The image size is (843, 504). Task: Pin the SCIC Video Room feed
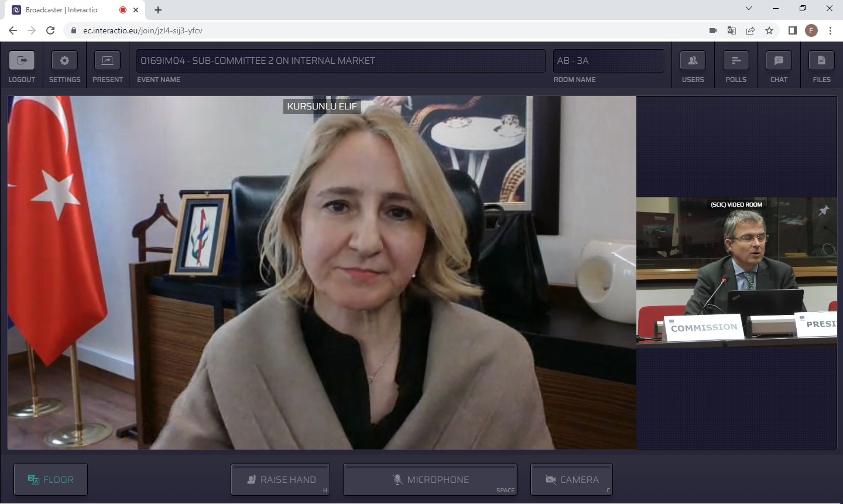click(x=824, y=210)
